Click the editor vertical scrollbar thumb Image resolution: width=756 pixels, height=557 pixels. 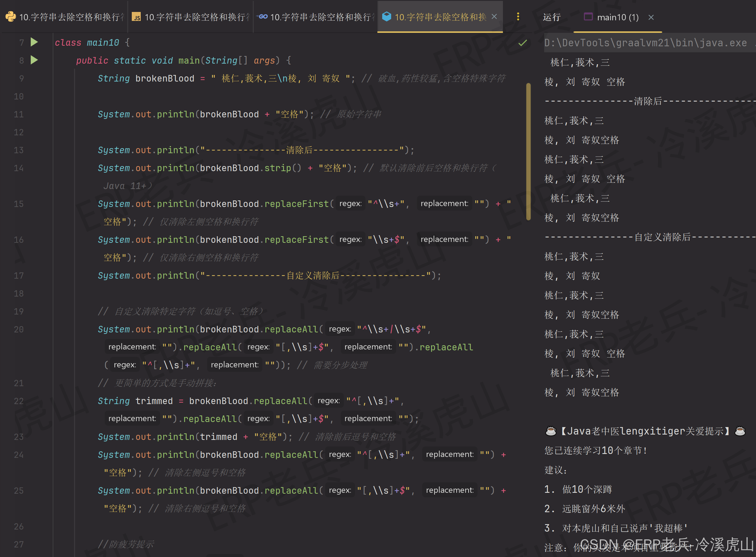tap(528, 152)
